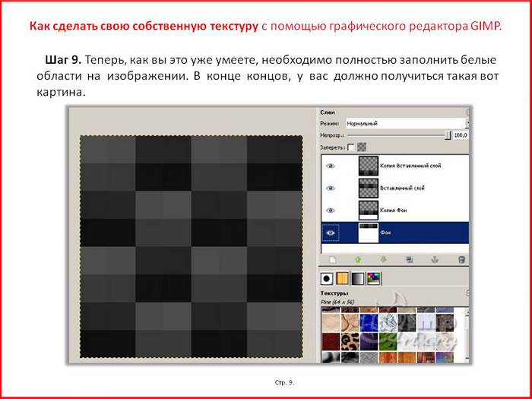Screen dimensions: 532x399
Task: Click the Слои panel title
Action: [x=328, y=112]
